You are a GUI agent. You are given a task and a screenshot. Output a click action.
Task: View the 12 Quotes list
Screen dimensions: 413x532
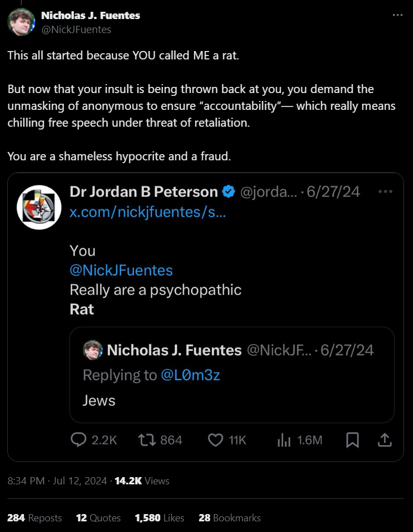[98, 518]
